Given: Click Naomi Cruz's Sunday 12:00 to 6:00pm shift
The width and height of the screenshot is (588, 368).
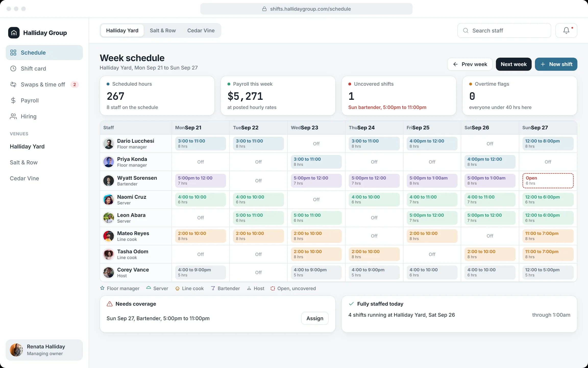Looking at the screenshot, I should coord(548,200).
